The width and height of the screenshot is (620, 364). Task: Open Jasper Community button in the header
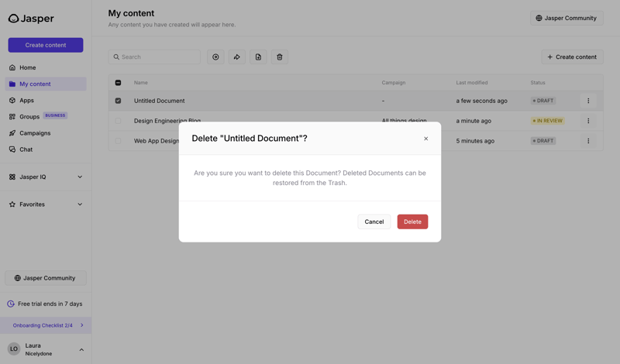coord(567,18)
